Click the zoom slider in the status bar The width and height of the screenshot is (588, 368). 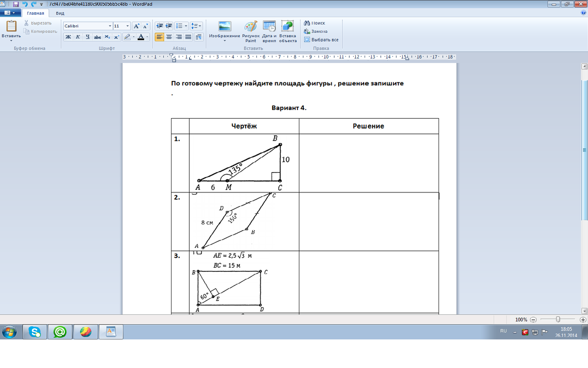pos(558,319)
